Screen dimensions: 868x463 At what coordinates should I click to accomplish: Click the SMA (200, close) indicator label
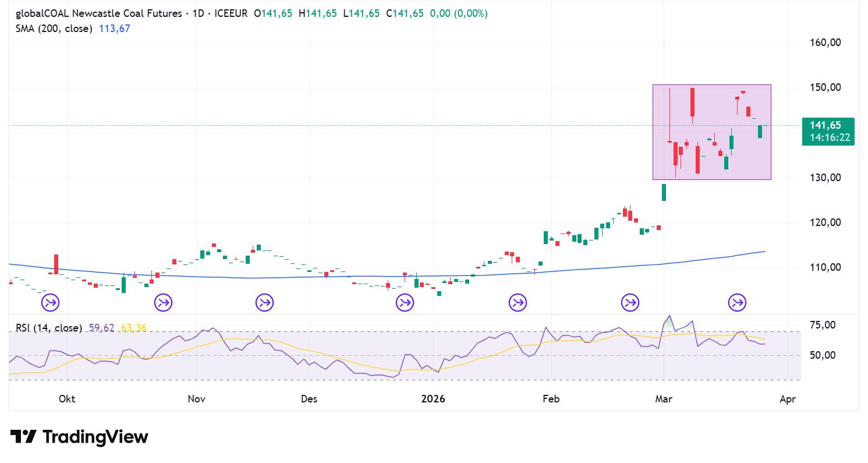point(54,28)
